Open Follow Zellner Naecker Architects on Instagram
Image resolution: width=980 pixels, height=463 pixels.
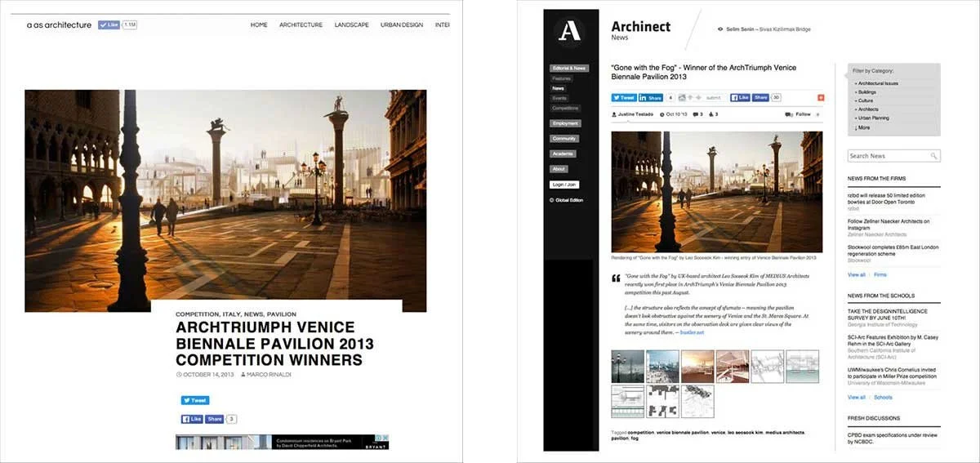[x=889, y=226]
